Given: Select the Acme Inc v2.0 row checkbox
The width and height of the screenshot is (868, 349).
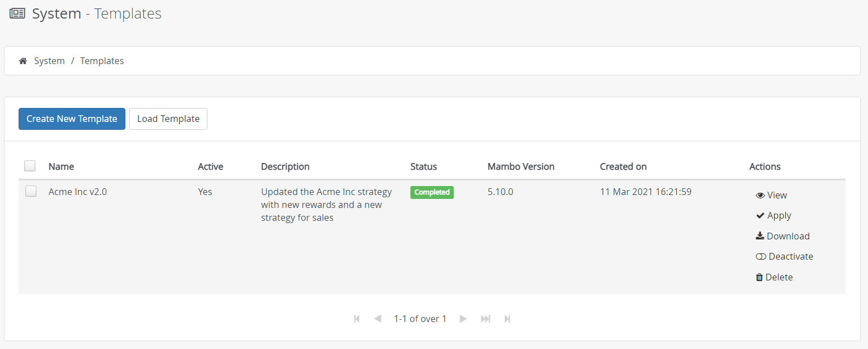Looking at the screenshot, I should (x=31, y=191).
